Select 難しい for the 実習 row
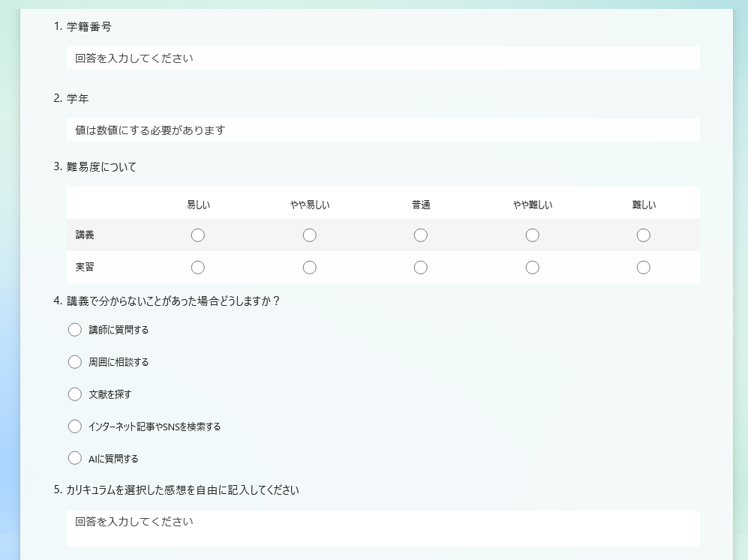 (x=644, y=268)
